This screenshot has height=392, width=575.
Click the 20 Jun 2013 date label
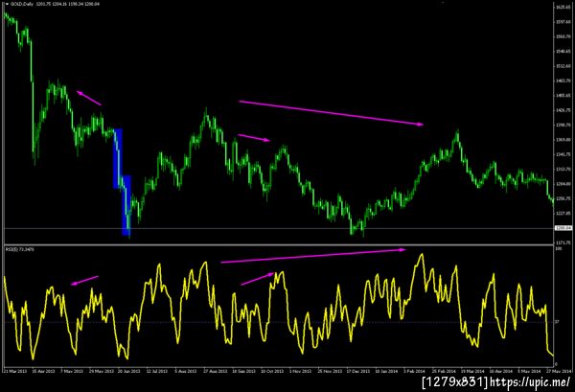pyautogui.click(x=128, y=371)
